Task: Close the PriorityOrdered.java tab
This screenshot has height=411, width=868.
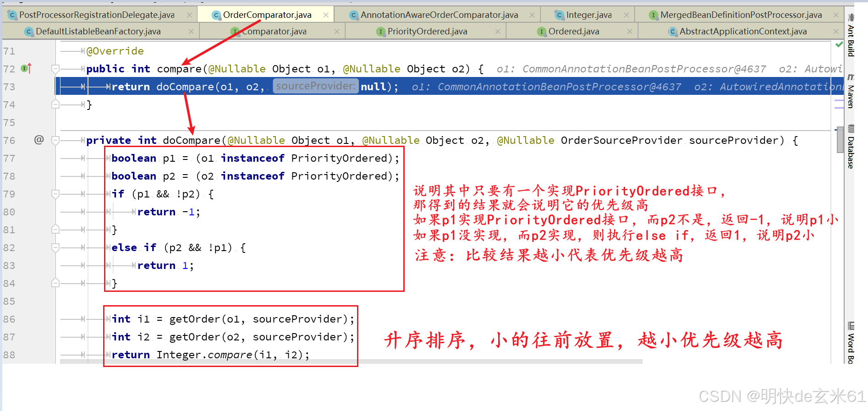Action: (x=498, y=32)
